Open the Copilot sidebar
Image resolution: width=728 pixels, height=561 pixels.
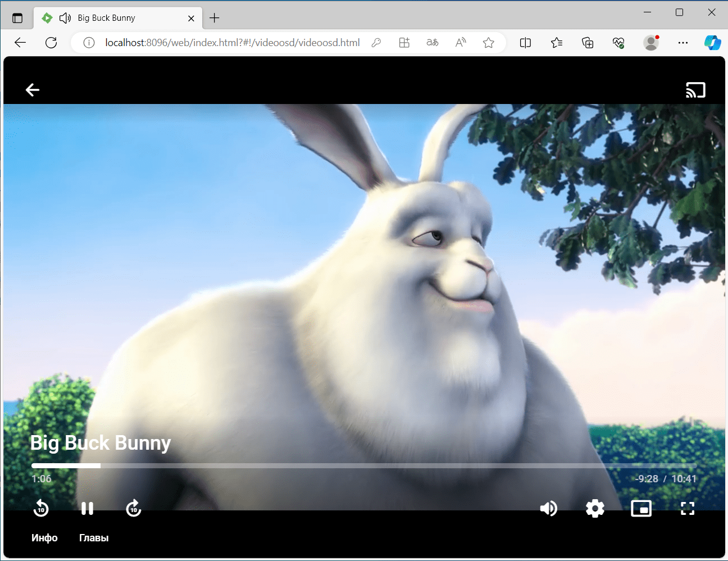[x=713, y=43]
